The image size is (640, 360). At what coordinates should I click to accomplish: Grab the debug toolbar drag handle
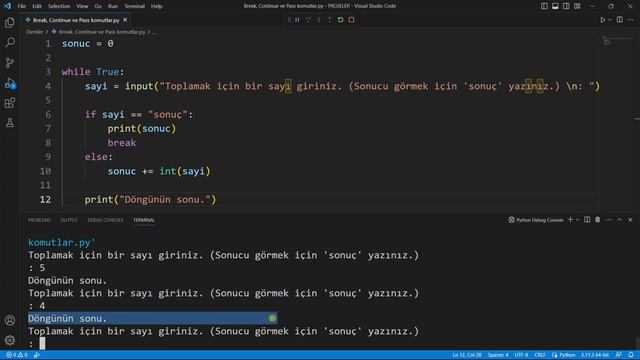click(289, 20)
